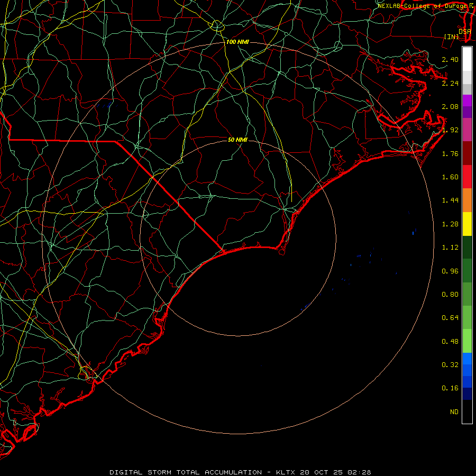Click the darkest green 1.12 legend swatch
The height and width of the screenshot is (476, 476).
[467, 247]
